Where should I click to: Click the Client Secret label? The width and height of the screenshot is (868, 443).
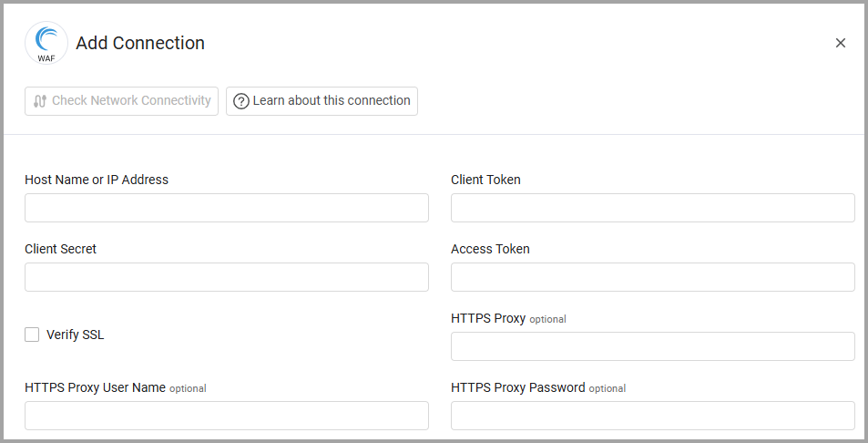(60, 249)
